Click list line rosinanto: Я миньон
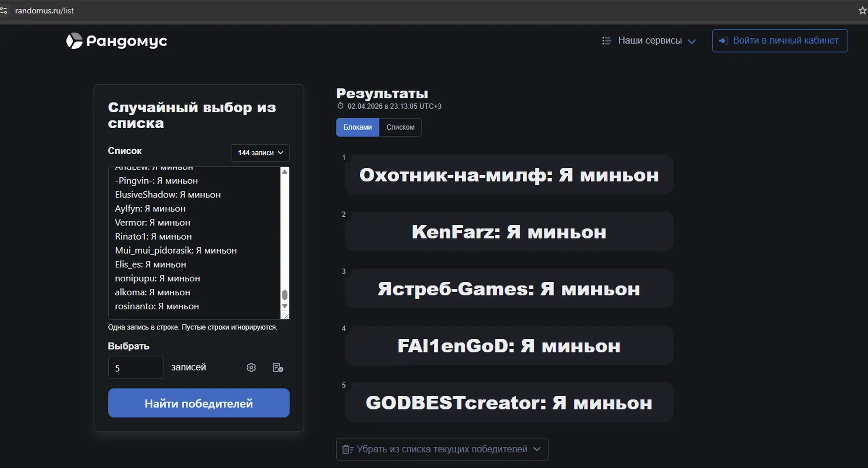This screenshot has width=868, height=468. click(x=157, y=306)
